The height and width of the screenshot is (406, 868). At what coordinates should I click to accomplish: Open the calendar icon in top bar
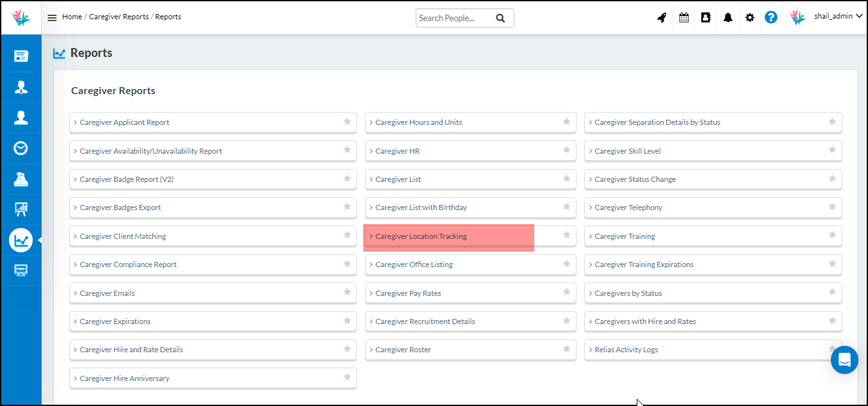click(x=684, y=17)
